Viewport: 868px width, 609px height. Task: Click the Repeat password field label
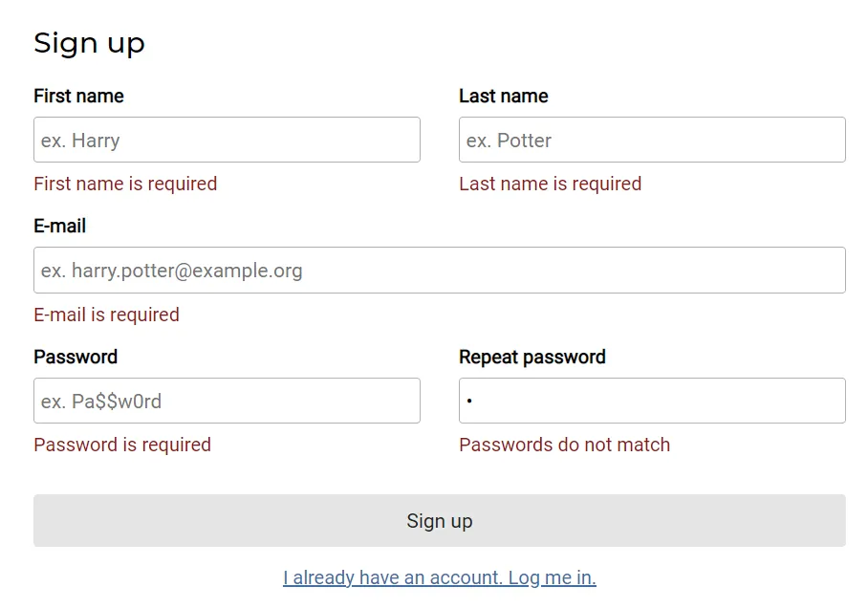[532, 357]
